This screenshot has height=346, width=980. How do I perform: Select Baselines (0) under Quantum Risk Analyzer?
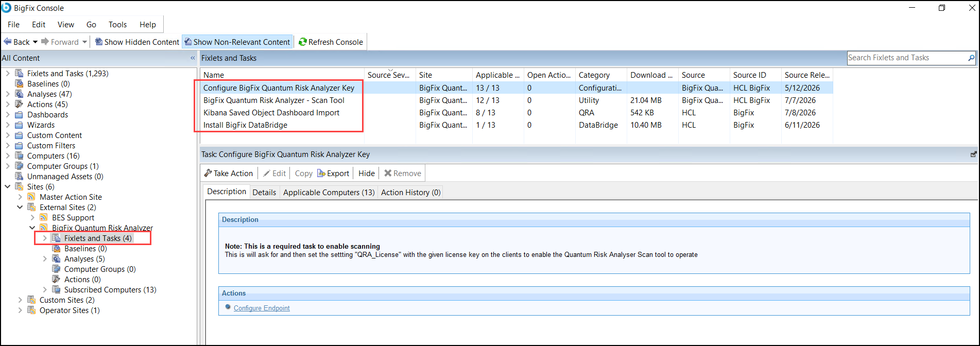(x=85, y=248)
